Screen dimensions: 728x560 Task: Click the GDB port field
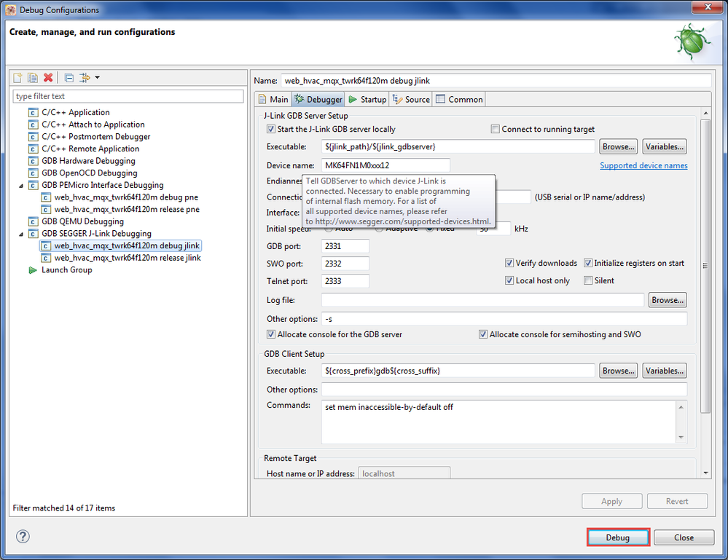tap(345, 246)
